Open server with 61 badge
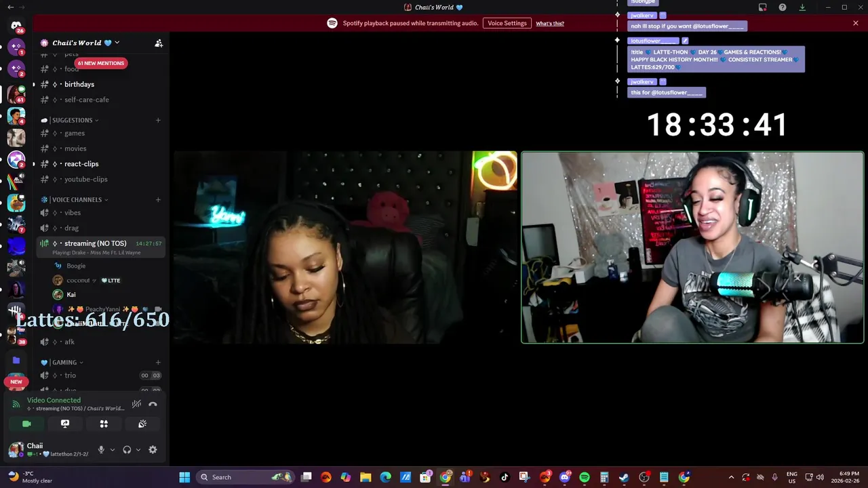Screen dimensions: 868x488 [x=16, y=94]
